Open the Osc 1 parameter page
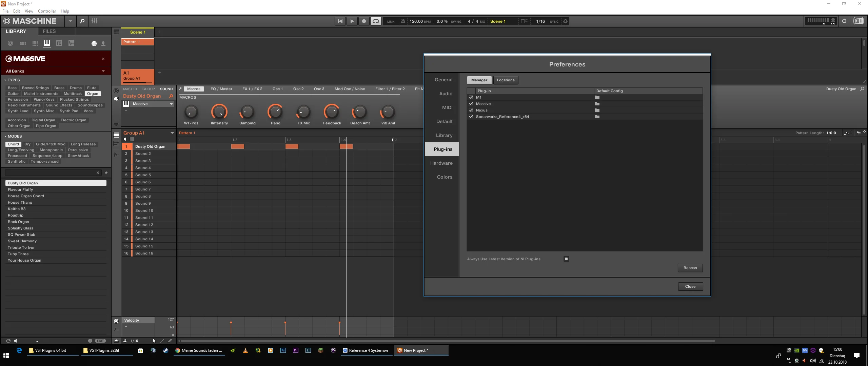 (277, 89)
